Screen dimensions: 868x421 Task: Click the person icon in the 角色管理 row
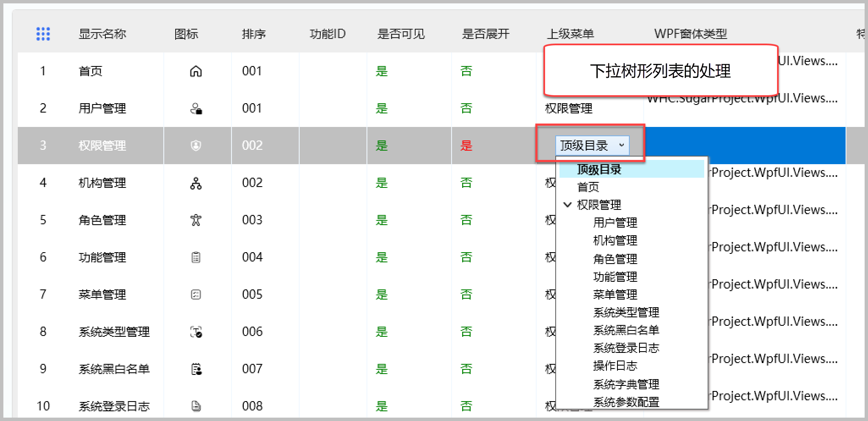[x=196, y=220]
